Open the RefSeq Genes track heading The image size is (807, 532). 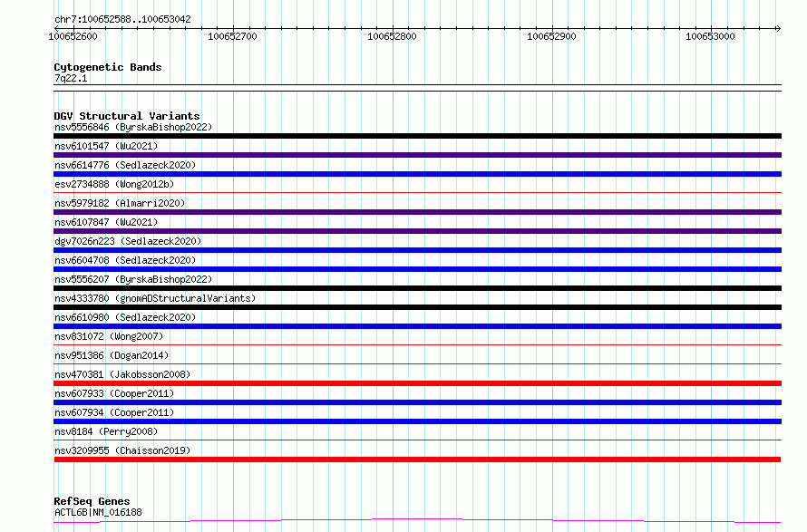[92, 501]
